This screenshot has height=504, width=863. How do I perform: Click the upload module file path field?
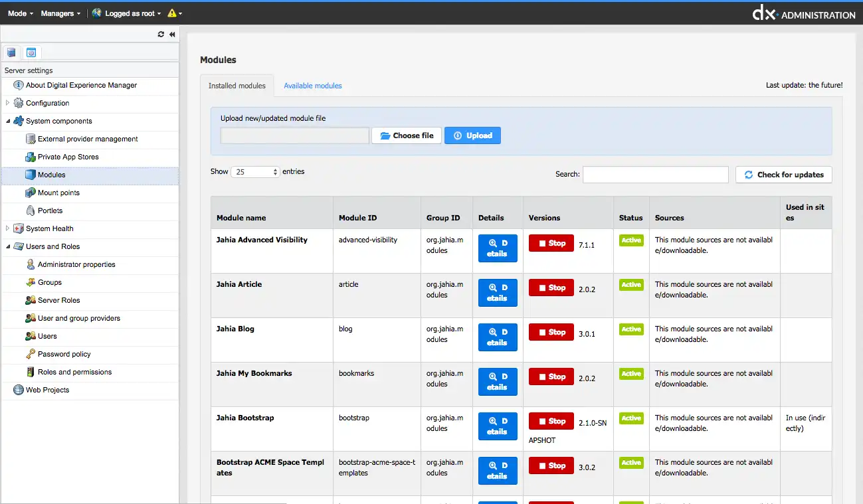click(x=295, y=135)
